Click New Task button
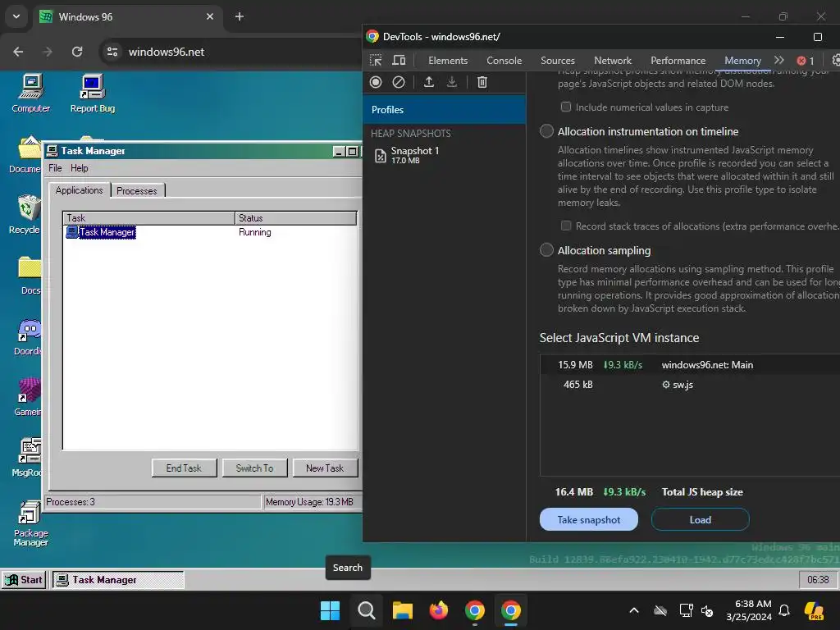The image size is (840, 630). (x=325, y=468)
